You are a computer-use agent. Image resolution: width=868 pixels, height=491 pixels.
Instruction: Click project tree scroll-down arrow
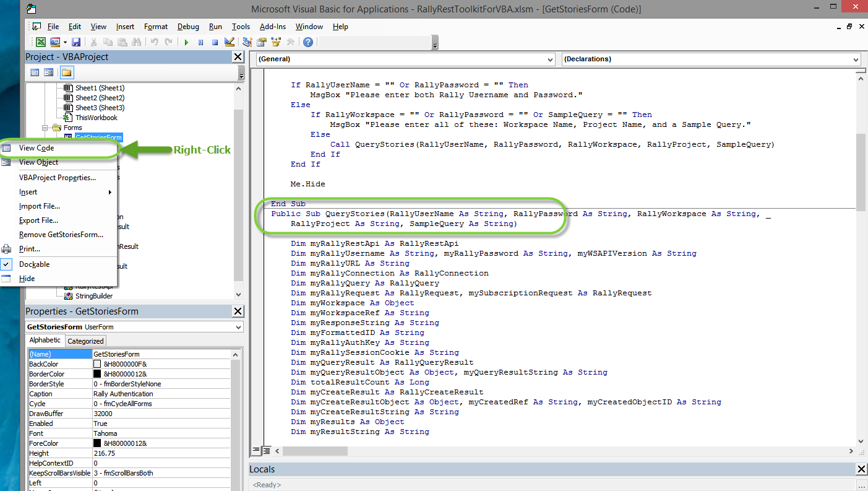pyautogui.click(x=238, y=295)
